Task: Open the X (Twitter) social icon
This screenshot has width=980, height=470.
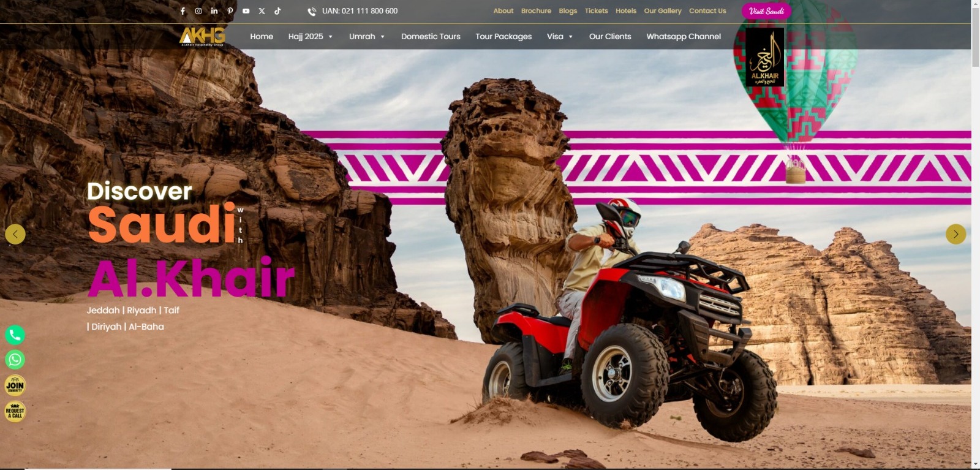Action: [262, 11]
